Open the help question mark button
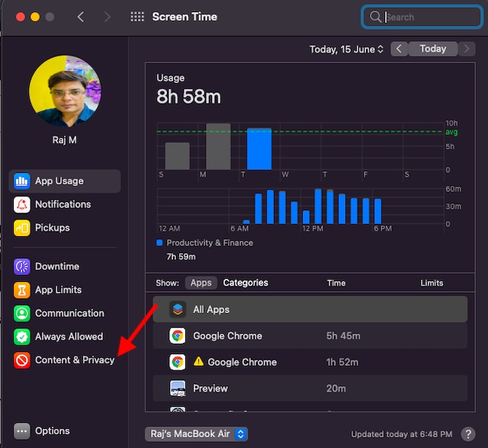The width and height of the screenshot is (488, 448). [x=468, y=434]
